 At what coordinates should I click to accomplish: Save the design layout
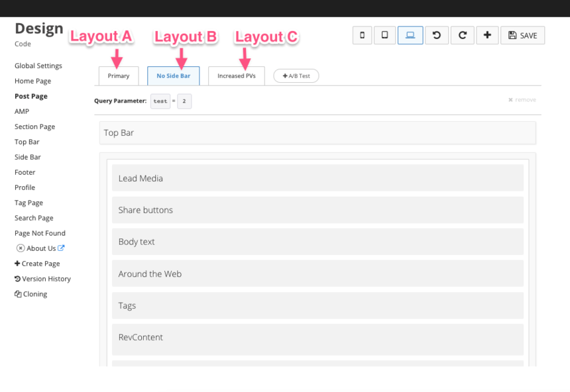click(x=522, y=36)
